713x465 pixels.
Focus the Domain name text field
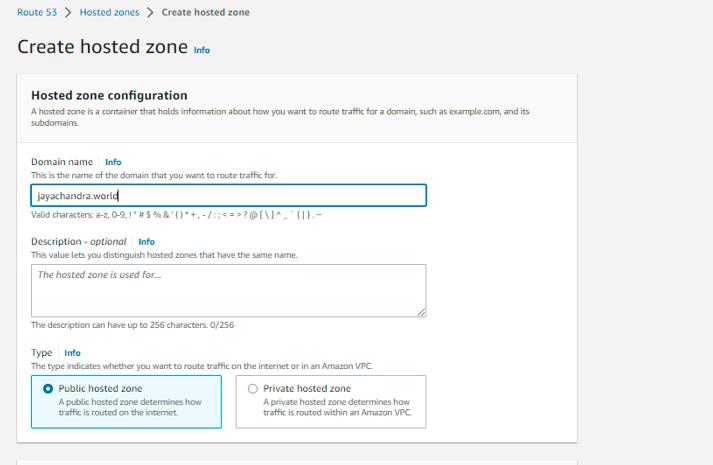228,196
